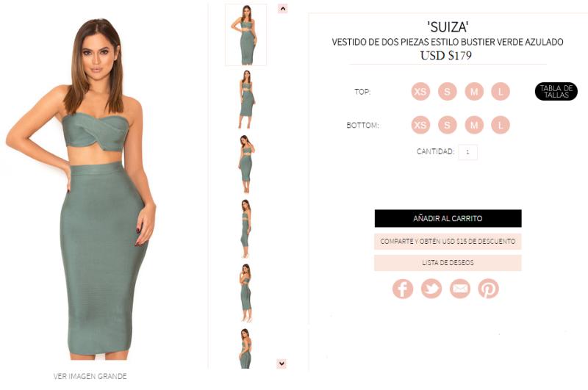Image resolution: width=588 pixels, height=390 pixels.
Task: Select XS size for the top
Action: (x=420, y=91)
